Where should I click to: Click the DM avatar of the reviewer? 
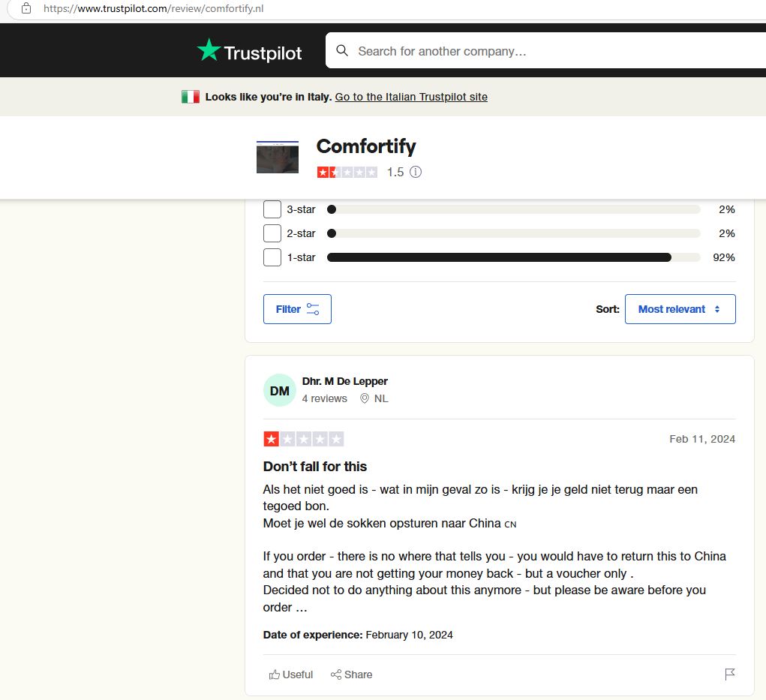click(x=279, y=390)
